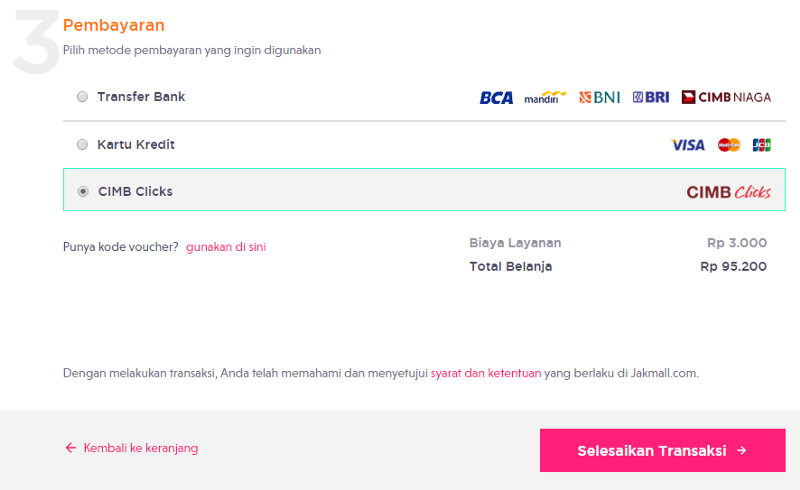Click the MasterCard logo
This screenshot has height=490, width=800.
tap(729, 145)
